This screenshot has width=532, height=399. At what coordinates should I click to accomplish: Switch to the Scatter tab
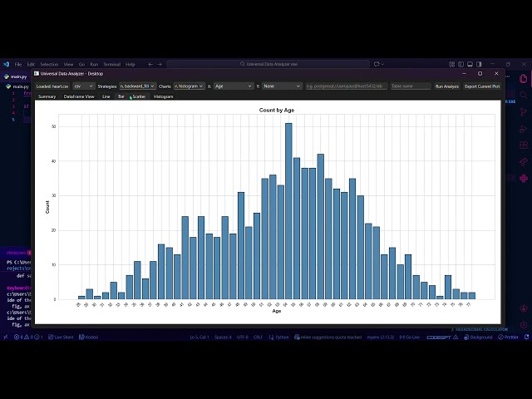tap(139, 96)
